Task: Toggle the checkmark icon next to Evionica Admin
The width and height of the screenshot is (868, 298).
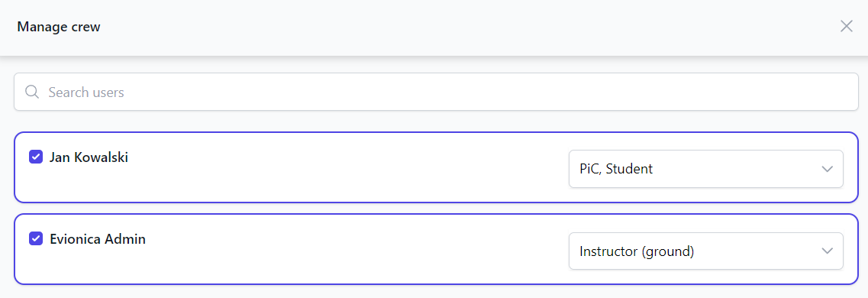Action: point(36,239)
